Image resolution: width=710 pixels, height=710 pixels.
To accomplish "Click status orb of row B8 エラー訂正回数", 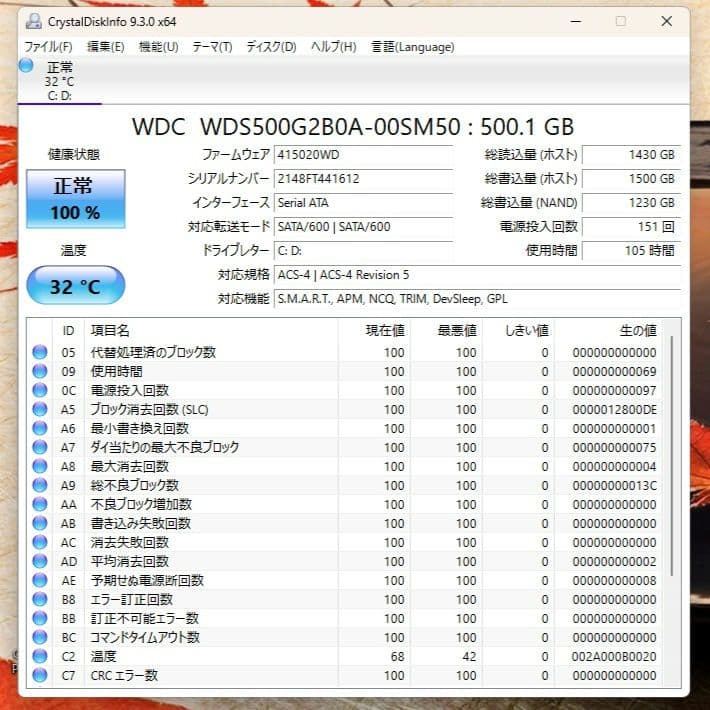I will click(40, 600).
